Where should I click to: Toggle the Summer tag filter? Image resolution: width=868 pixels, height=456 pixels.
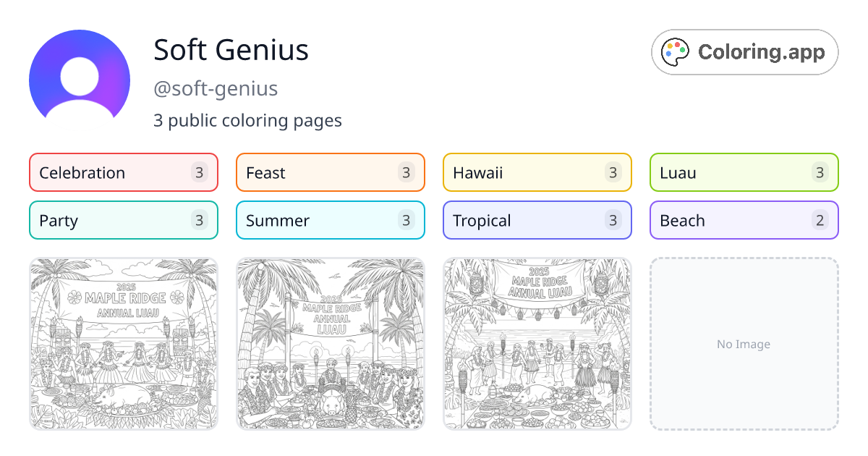pyautogui.click(x=330, y=220)
